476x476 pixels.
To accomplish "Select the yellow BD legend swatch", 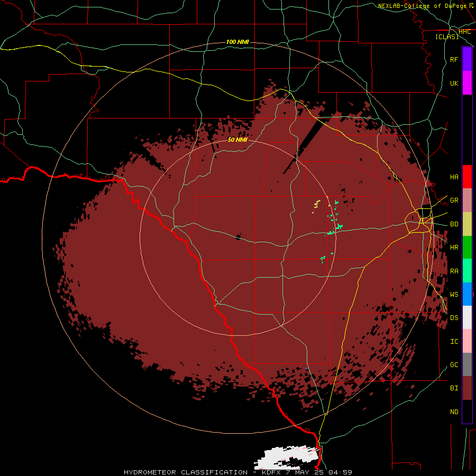I will (x=467, y=224).
